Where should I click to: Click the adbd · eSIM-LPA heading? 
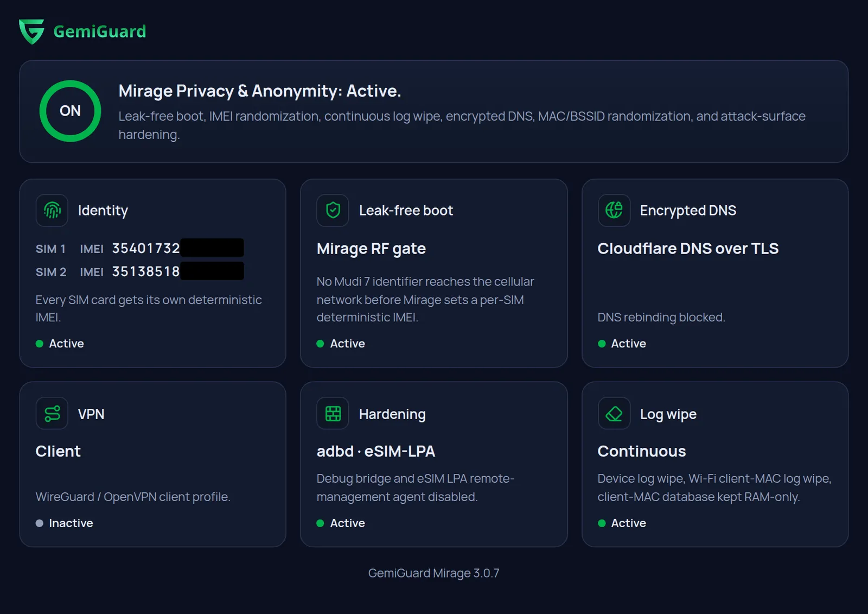pyautogui.click(x=376, y=451)
